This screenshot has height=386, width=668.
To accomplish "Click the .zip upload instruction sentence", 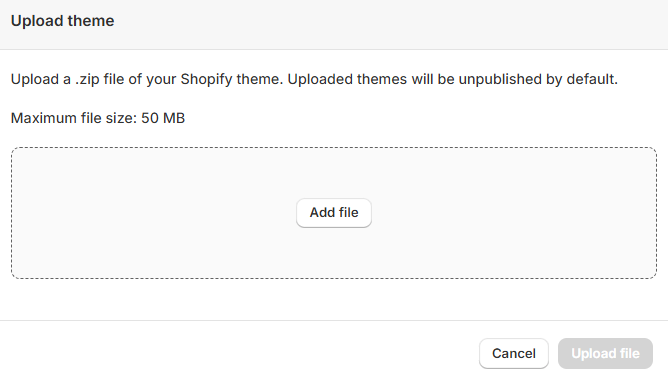I will click(x=314, y=79).
